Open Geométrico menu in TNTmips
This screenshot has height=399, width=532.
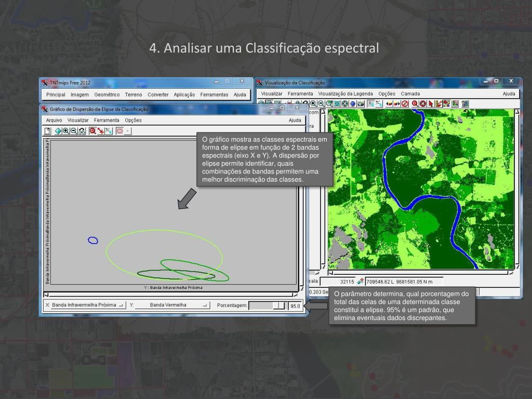coord(107,95)
